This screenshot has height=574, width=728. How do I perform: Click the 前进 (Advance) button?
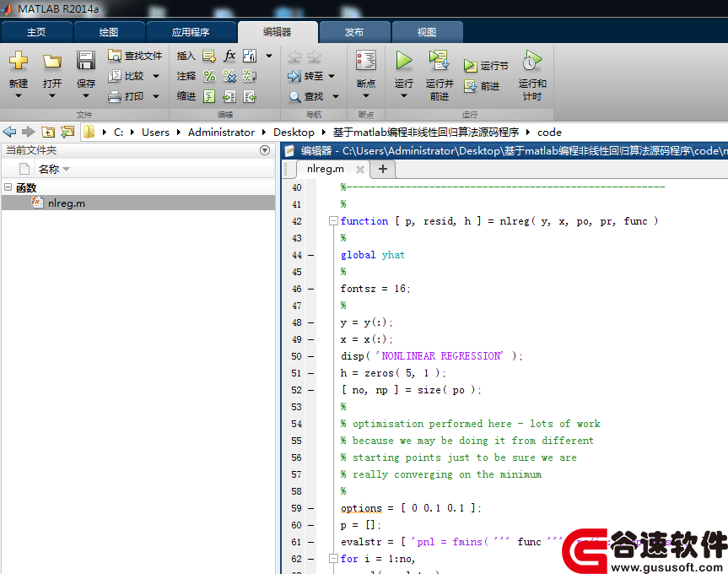click(482, 86)
